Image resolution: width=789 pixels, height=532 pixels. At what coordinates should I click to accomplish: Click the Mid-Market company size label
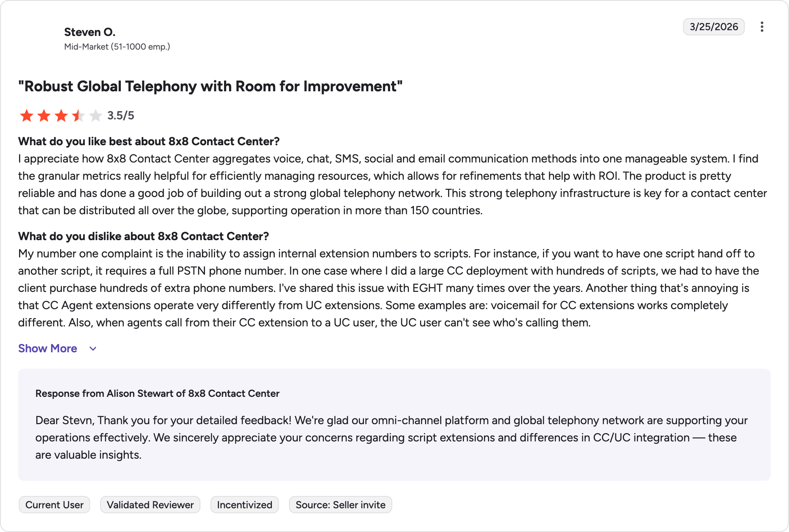coord(117,47)
